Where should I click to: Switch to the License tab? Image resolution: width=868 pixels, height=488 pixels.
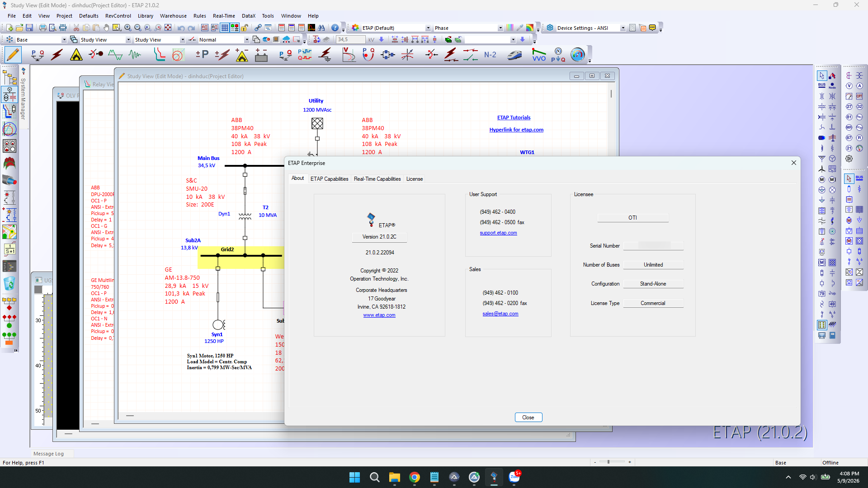[x=415, y=179]
